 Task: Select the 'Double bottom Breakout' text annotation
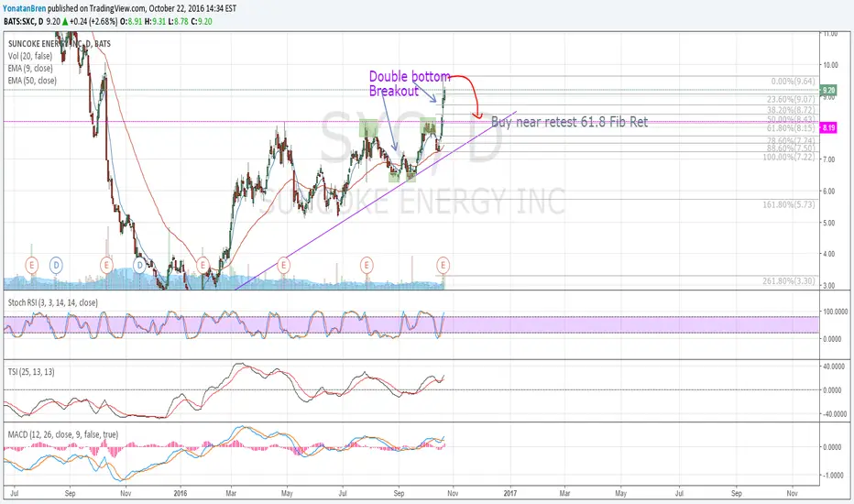[x=410, y=83]
